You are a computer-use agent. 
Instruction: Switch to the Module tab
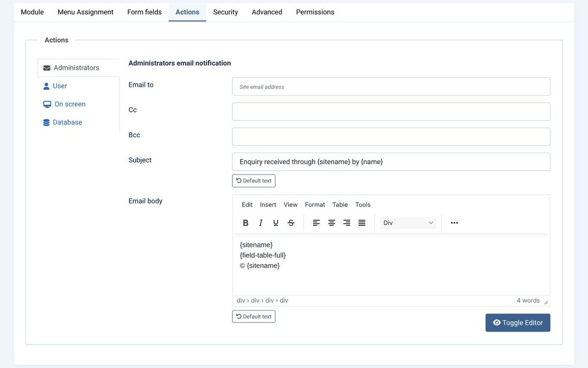pyautogui.click(x=32, y=12)
